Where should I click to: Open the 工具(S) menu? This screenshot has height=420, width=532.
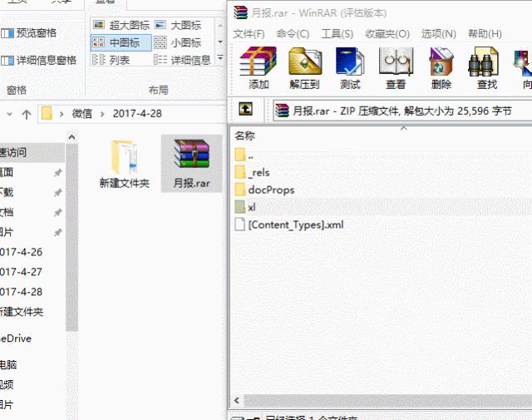pyautogui.click(x=337, y=34)
